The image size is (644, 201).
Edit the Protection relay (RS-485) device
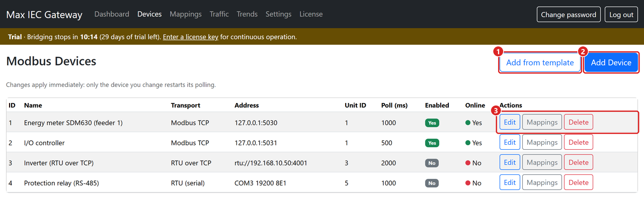click(510, 182)
